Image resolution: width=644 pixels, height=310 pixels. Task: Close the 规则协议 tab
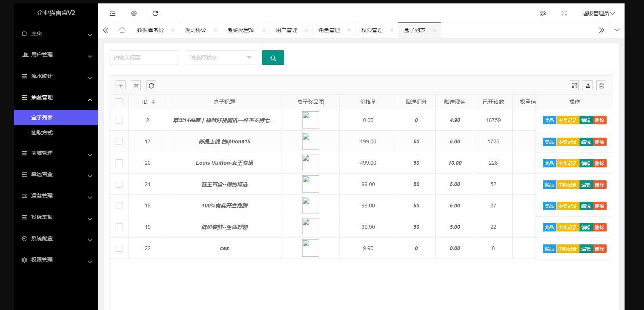tap(216, 30)
